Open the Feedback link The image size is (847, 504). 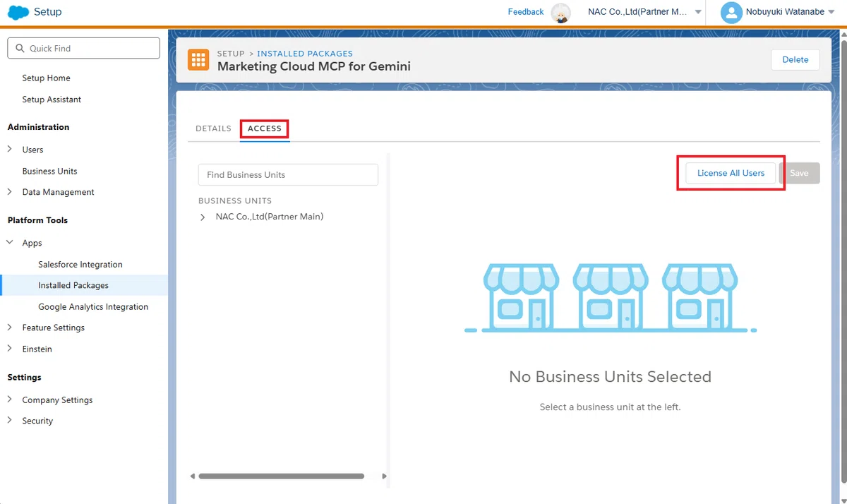526,12
